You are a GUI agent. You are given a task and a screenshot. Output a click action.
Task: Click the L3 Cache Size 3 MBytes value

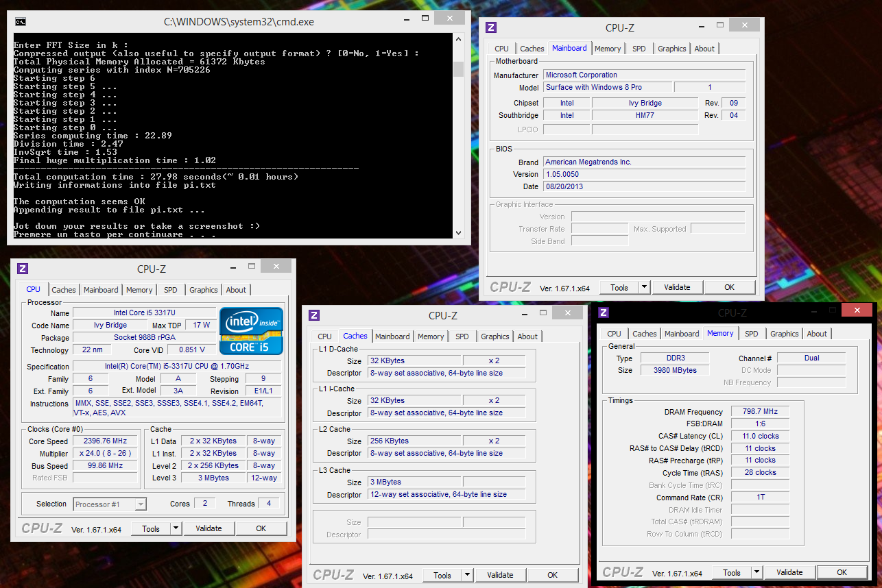click(x=414, y=482)
